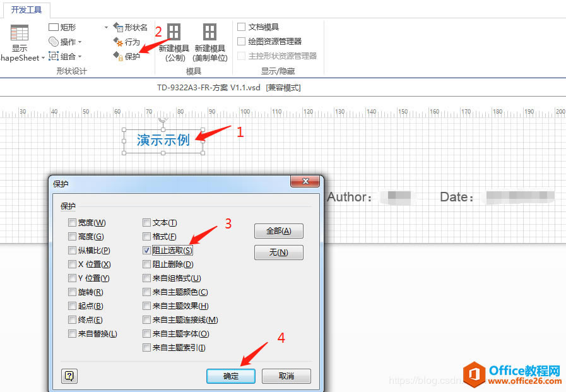
Task: Check the 来自主题索引(I) option
Action: pos(146,348)
